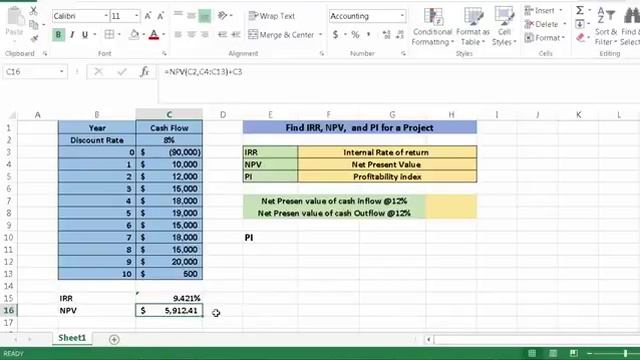Toggle Bold formatting
The image size is (640, 360).
58,35
